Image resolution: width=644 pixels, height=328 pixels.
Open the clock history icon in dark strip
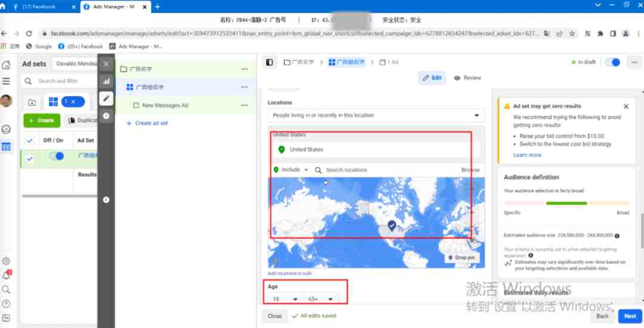[106, 116]
